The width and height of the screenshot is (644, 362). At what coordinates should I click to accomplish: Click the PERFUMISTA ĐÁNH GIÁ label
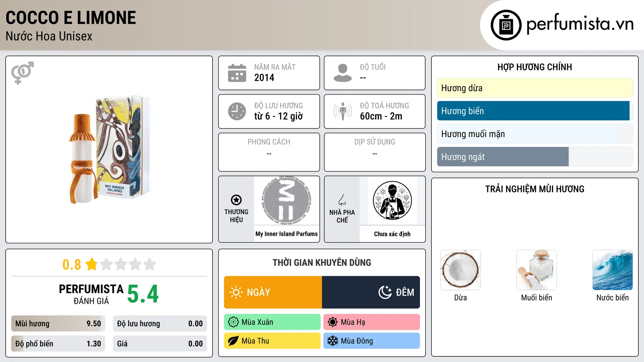tap(91, 294)
